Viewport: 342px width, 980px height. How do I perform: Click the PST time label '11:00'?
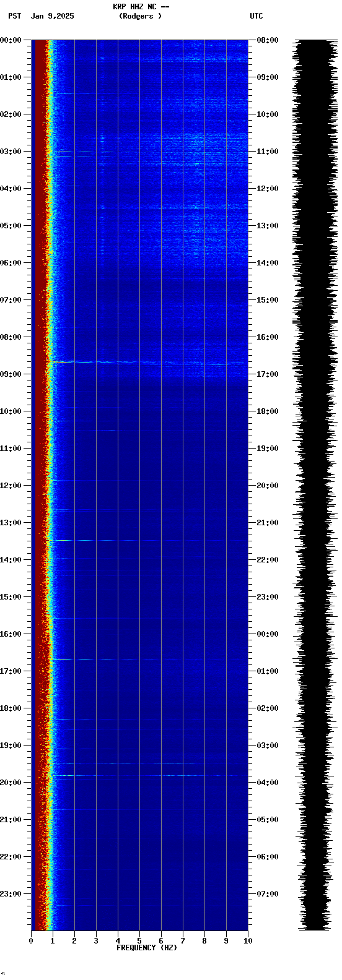[11, 449]
